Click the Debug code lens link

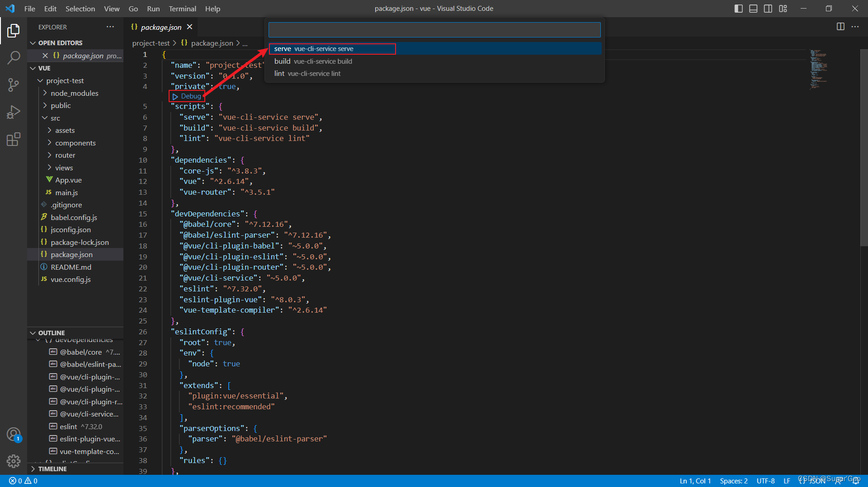point(187,96)
